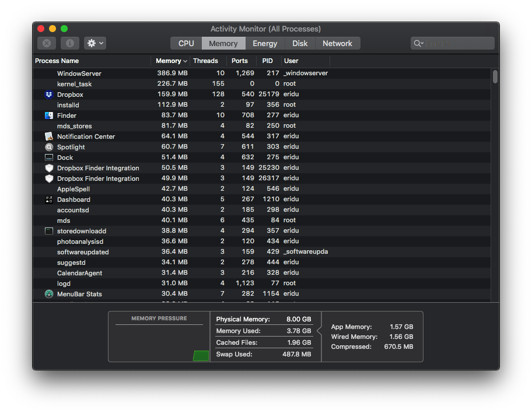Switch to the CPU tab

(186, 43)
